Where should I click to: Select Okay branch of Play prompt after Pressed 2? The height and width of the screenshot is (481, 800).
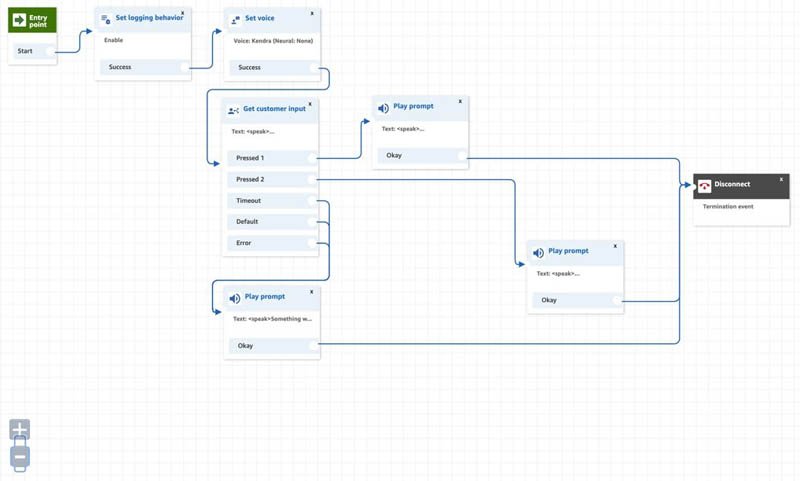coord(578,300)
